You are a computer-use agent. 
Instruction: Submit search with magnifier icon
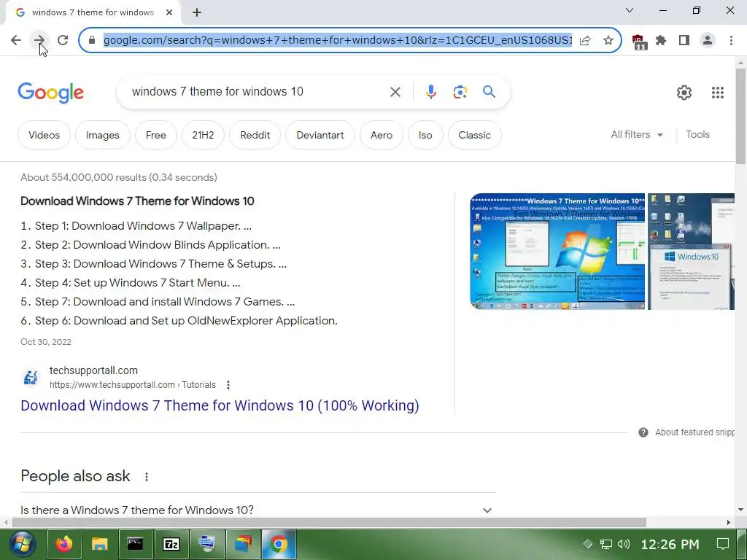489,91
